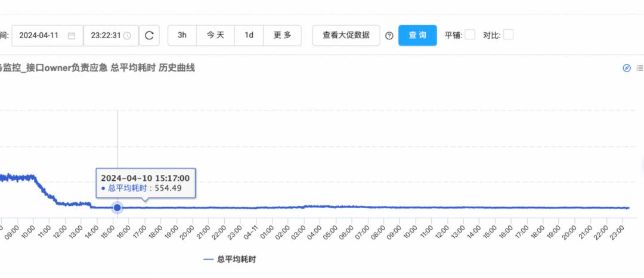Tick the 对比 checkbox

click(x=509, y=35)
